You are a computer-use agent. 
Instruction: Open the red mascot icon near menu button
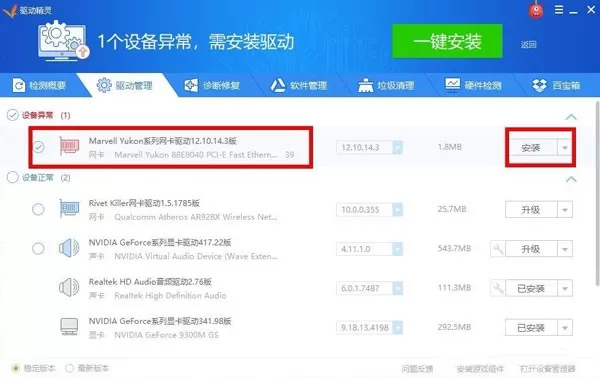pyautogui.click(x=536, y=10)
